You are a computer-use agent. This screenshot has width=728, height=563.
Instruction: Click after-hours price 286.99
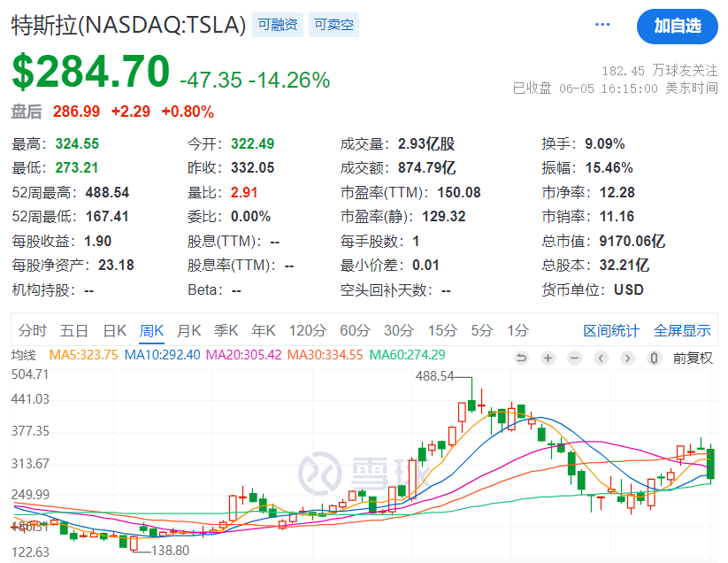[x=76, y=112]
